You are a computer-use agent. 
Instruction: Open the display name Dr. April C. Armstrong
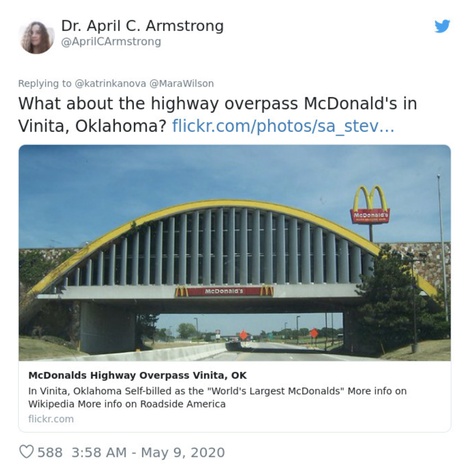click(x=142, y=26)
